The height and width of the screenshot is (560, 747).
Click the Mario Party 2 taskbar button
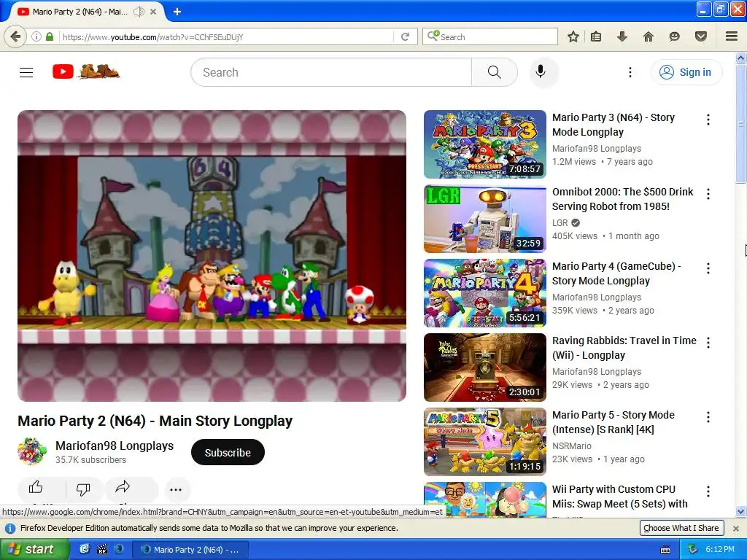click(x=190, y=550)
